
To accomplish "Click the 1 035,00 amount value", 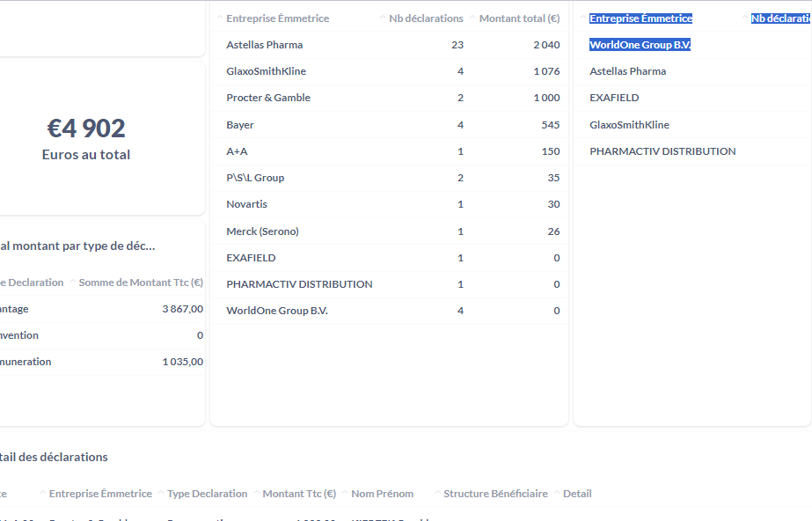I will [x=182, y=362].
